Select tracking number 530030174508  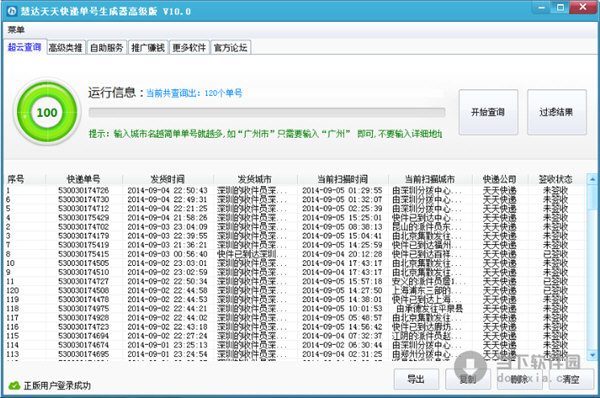coord(83,290)
